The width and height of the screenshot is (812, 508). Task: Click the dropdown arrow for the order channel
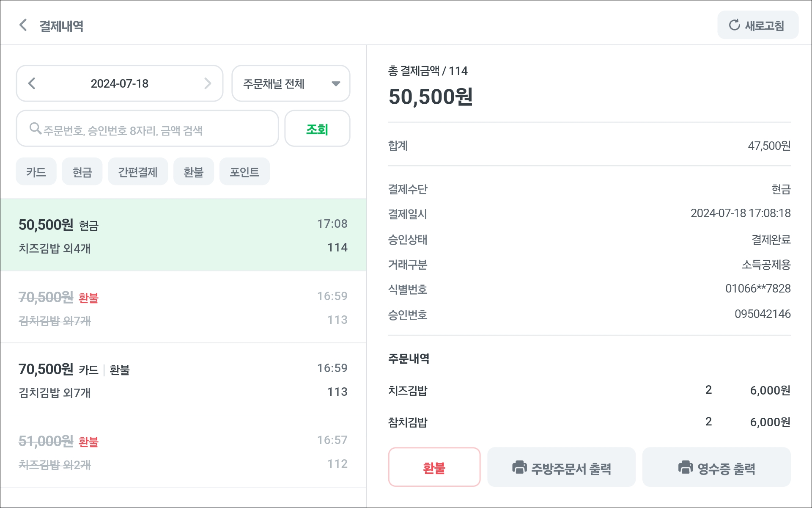336,84
